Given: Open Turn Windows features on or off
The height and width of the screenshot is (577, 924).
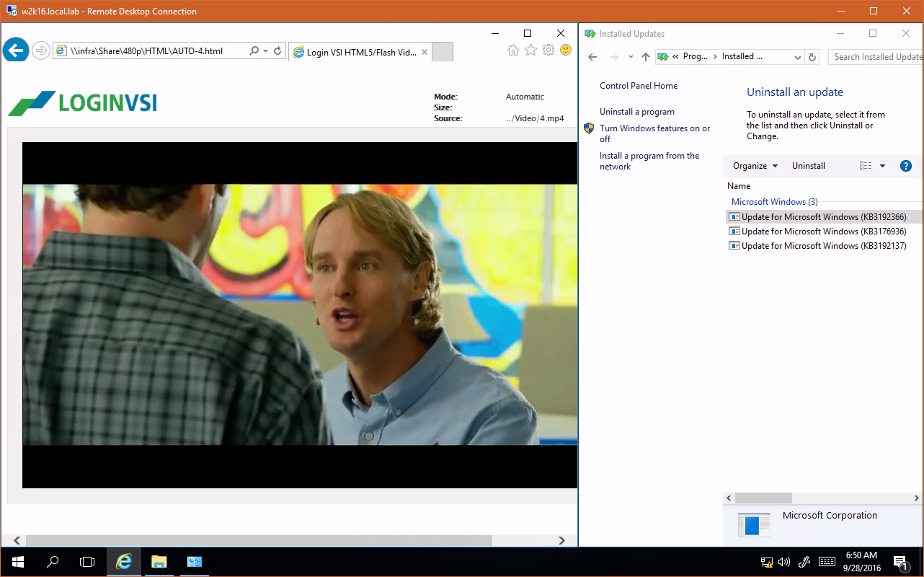Looking at the screenshot, I should pos(654,133).
